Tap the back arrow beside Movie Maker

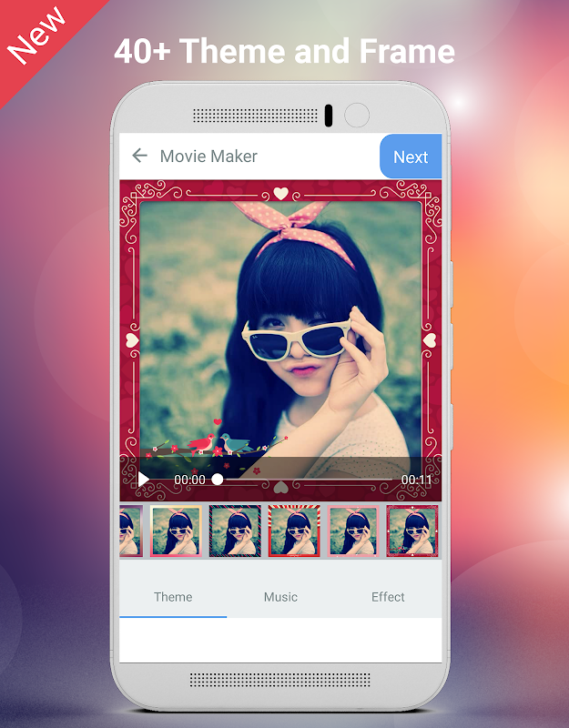[x=139, y=156]
